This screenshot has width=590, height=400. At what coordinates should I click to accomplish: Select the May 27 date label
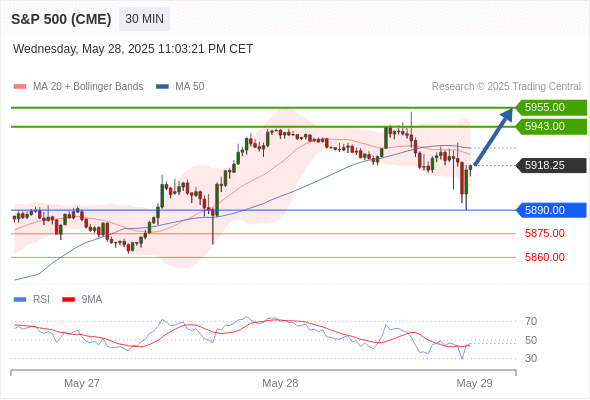coord(82,383)
